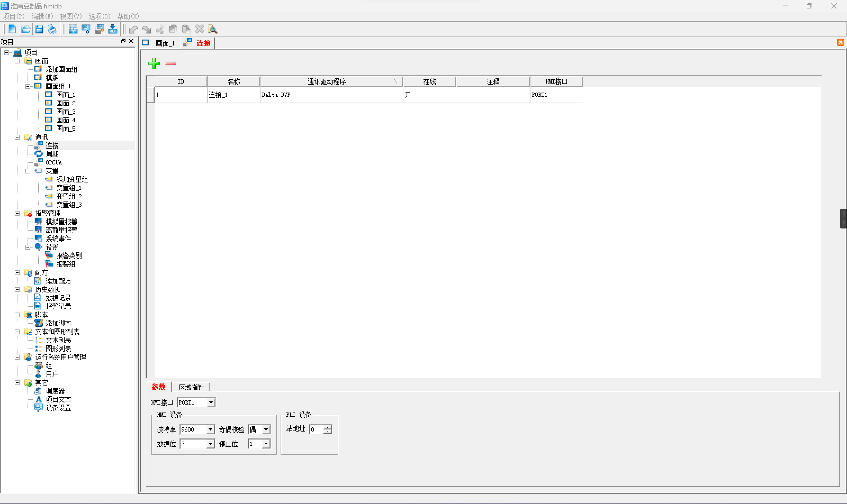Image resolution: width=847 pixels, height=504 pixels.
Task: Select the Delta DVP driver cell
Action: (x=331, y=95)
